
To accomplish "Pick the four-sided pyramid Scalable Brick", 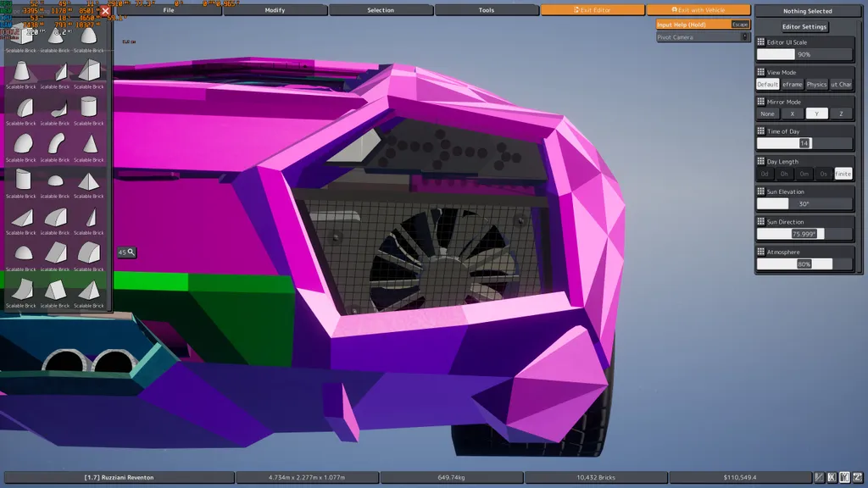I will point(88,181).
